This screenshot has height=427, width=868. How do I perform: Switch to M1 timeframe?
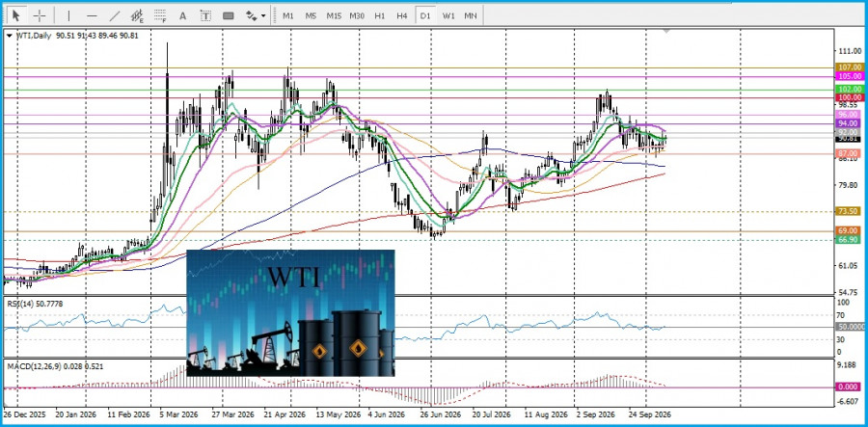pos(287,15)
